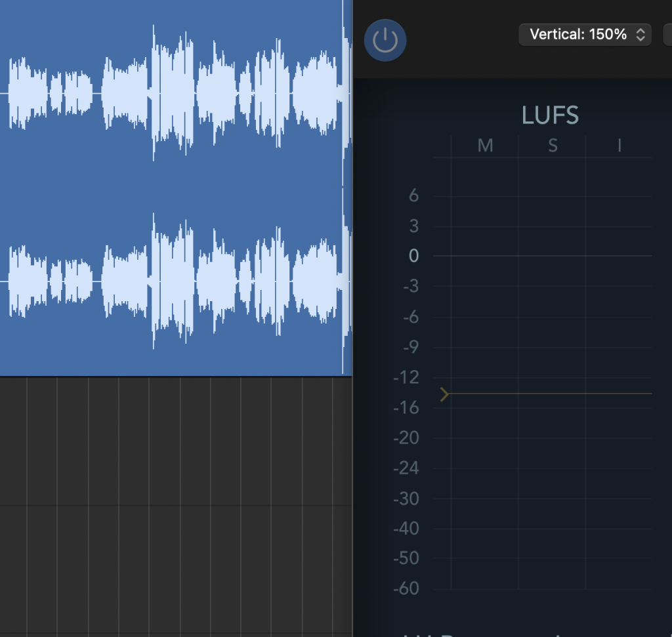The height and width of the screenshot is (637, 672).
Task: Click the up-down arrows on Vertical menu
Action: point(641,35)
